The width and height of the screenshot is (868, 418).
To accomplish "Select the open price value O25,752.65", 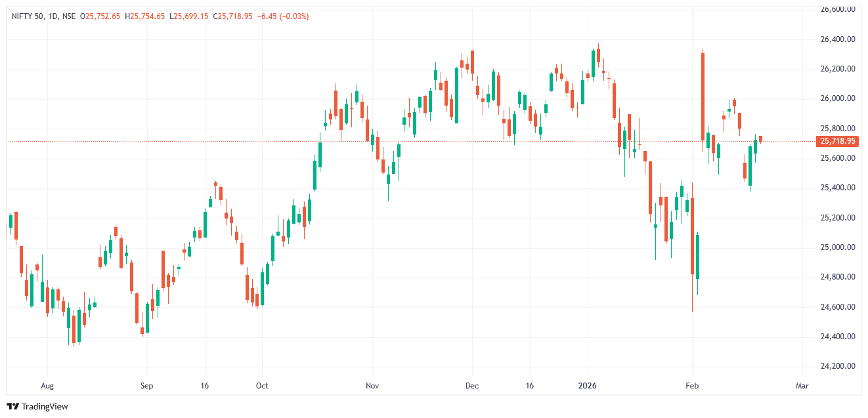I will pos(100,16).
